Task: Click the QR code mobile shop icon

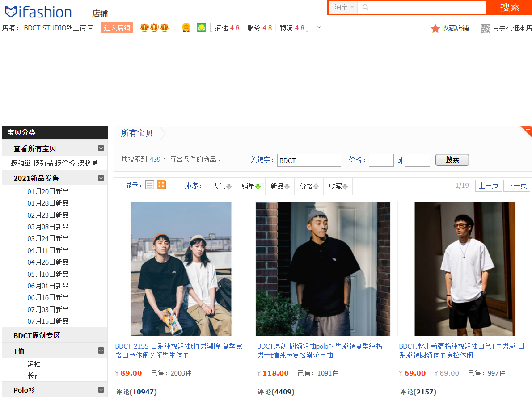Action: click(485, 28)
